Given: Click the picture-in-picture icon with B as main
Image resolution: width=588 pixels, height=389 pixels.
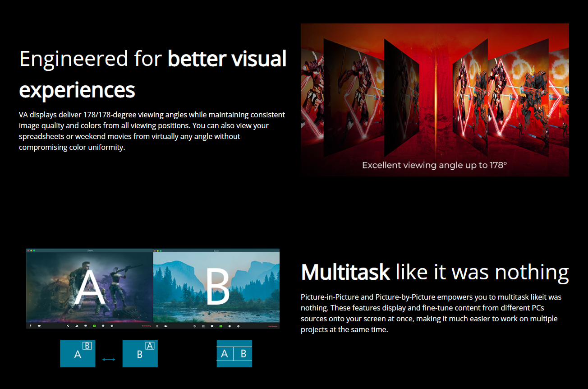Looking at the screenshot, I should click(x=140, y=353).
